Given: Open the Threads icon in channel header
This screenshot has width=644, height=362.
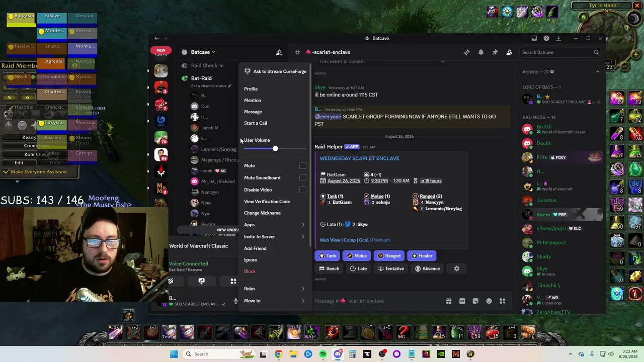Looking at the screenshot, I should click(x=467, y=52).
